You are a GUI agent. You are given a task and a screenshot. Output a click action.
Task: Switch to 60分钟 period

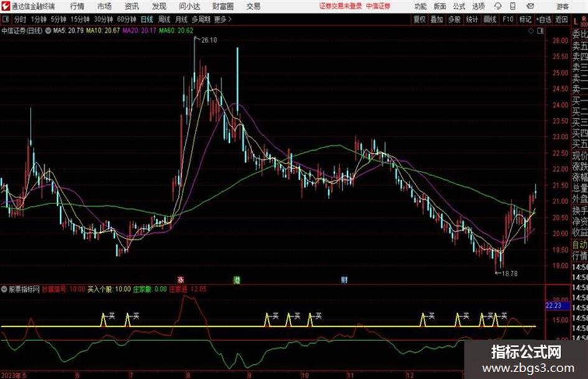(126, 19)
